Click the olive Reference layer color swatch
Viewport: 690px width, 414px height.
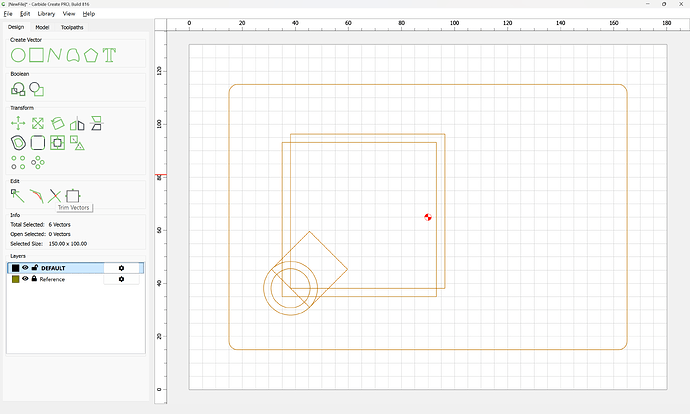coord(15,279)
